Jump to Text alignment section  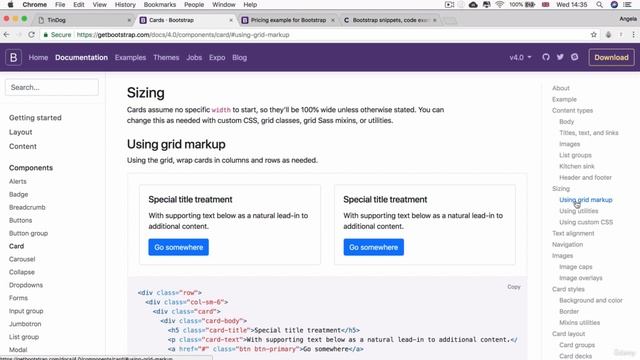click(573, 233)
